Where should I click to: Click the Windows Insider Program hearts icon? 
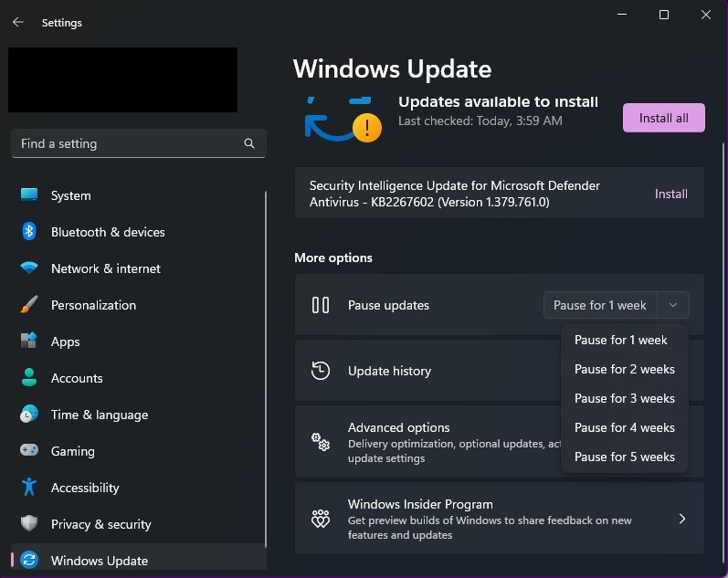[x=321, y=519]
